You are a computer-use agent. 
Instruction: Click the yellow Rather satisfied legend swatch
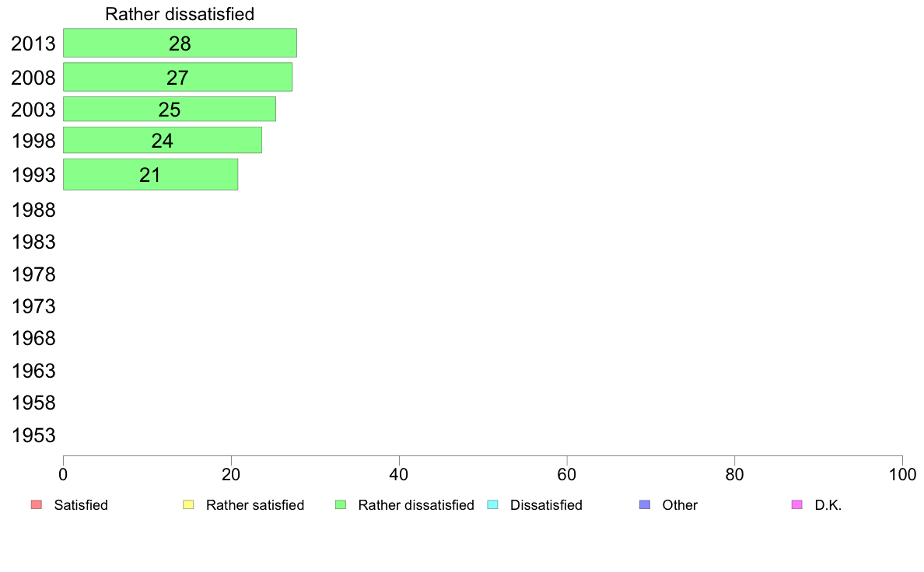pos(188,505)
